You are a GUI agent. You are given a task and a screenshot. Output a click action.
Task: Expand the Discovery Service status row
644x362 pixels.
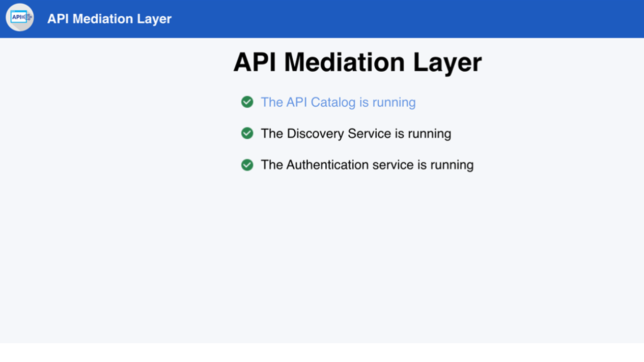click(x=355, y=133)
